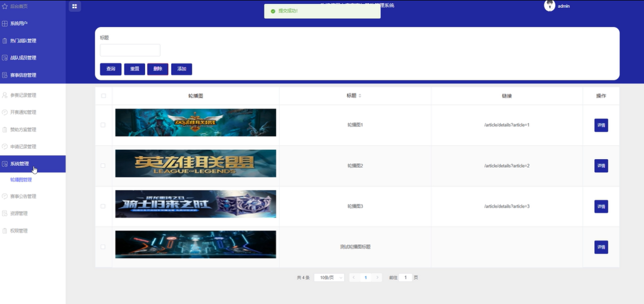Click the icon beside 战队成员管理
Screen dimensions: 644x304
click(5, 58)
